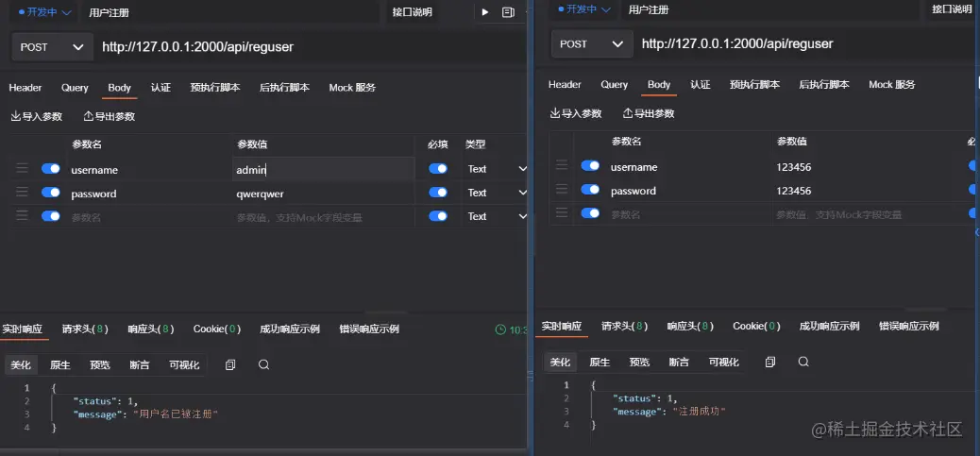This screenshot has height=456, width=980.
Task: Copy response with copy icon in left panel
Action: (x=230, y=364)
